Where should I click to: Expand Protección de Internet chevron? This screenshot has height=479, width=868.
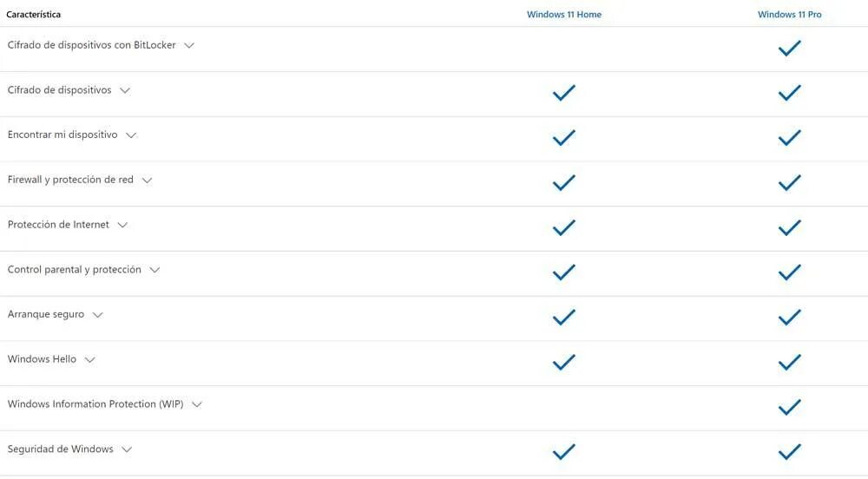122,225
